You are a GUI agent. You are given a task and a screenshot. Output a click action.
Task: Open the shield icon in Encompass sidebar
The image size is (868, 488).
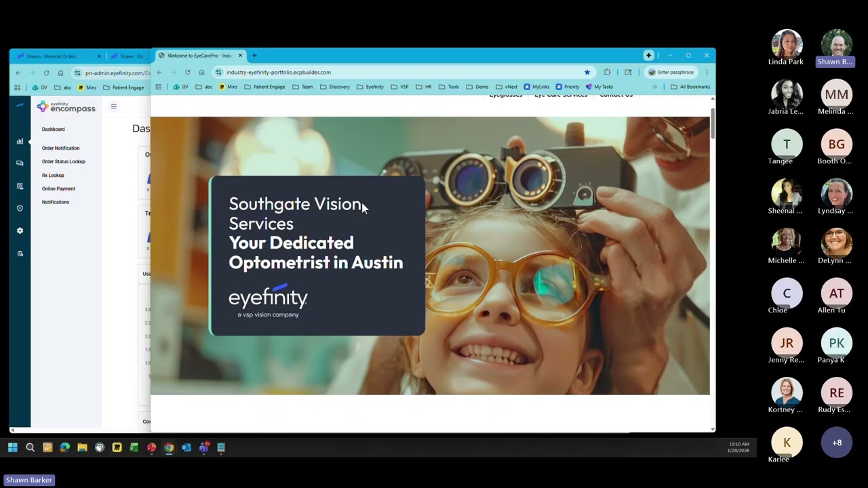pyautogui.click(x=20, y=208)
